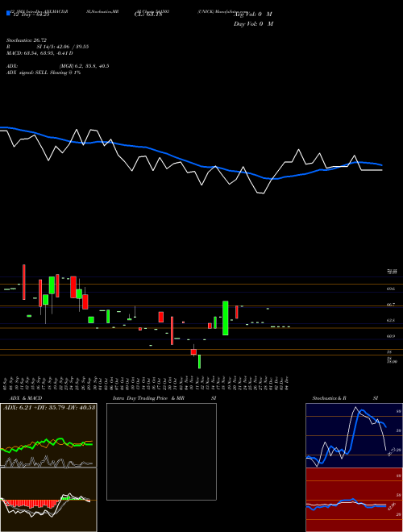Click the 60.9 price axis label

click(x=391, y=336)
